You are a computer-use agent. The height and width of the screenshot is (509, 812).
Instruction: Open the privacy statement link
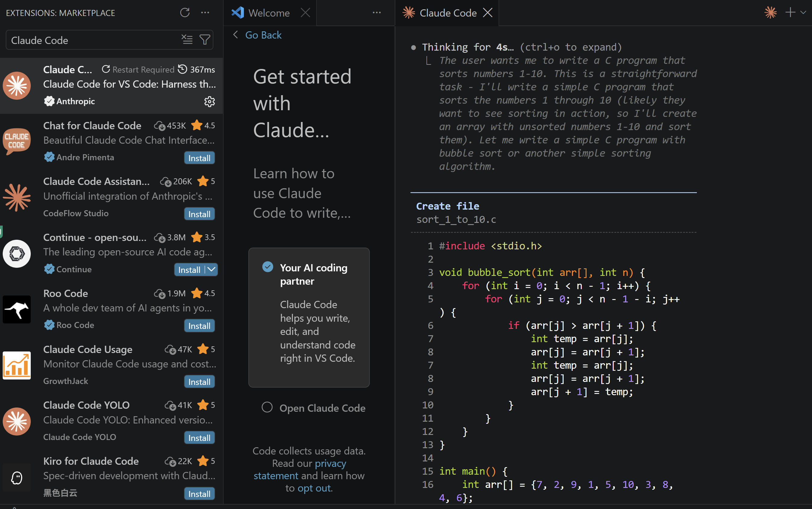click(x=300, y=470)
